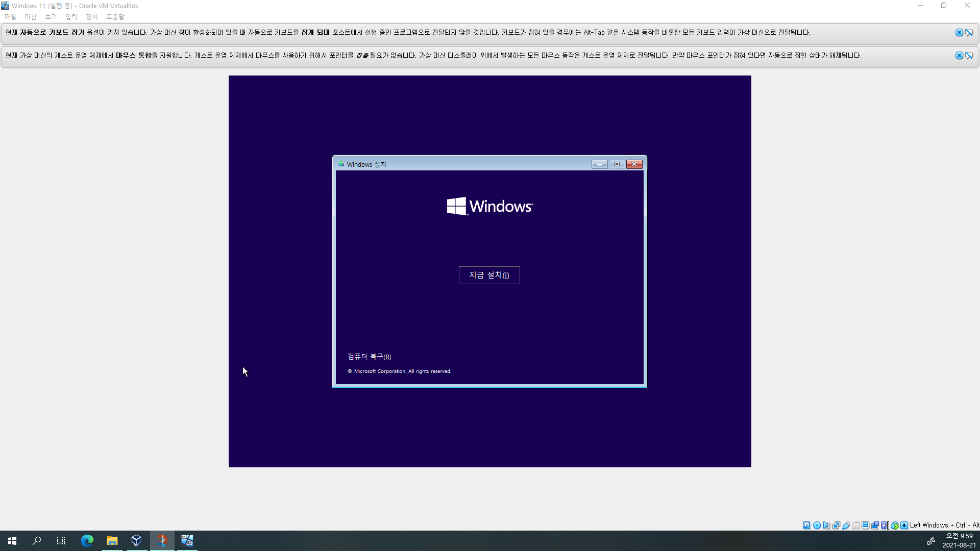Image resolution: width=980 pixels, height=551 pixels.
Task: Click the 컴퓨터 복구 repair link
Action: point(369,357)
